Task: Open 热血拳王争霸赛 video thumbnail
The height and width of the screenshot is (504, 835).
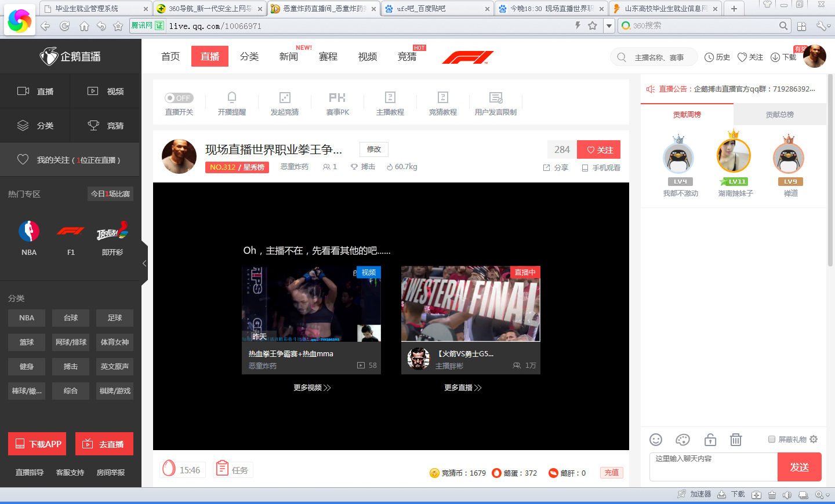Action: 311,304
